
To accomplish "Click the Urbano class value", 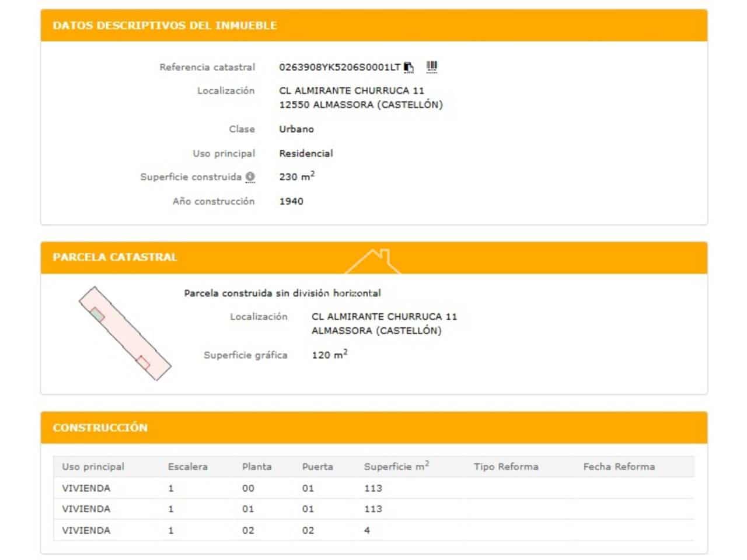I will (x=296, y=129).
